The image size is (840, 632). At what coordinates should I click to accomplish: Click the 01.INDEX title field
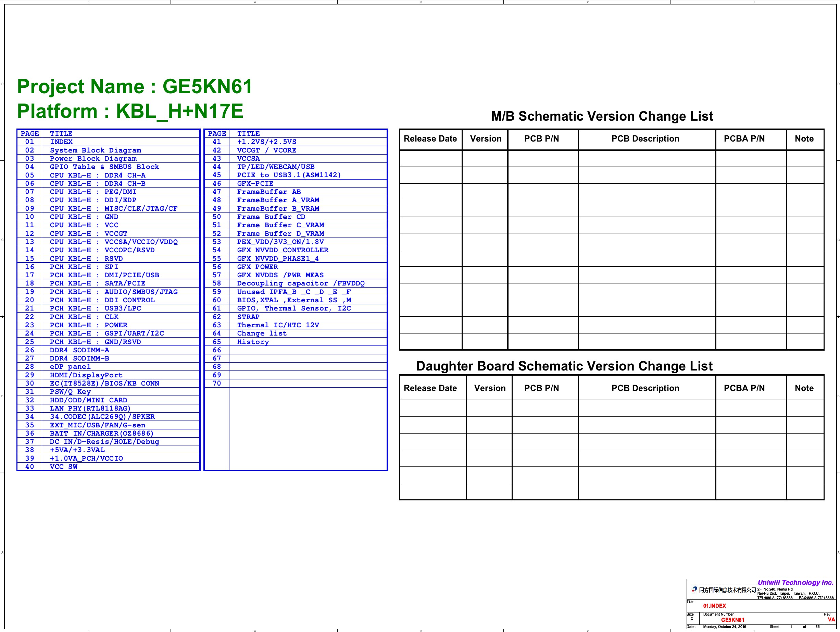[x=714, y=606]
